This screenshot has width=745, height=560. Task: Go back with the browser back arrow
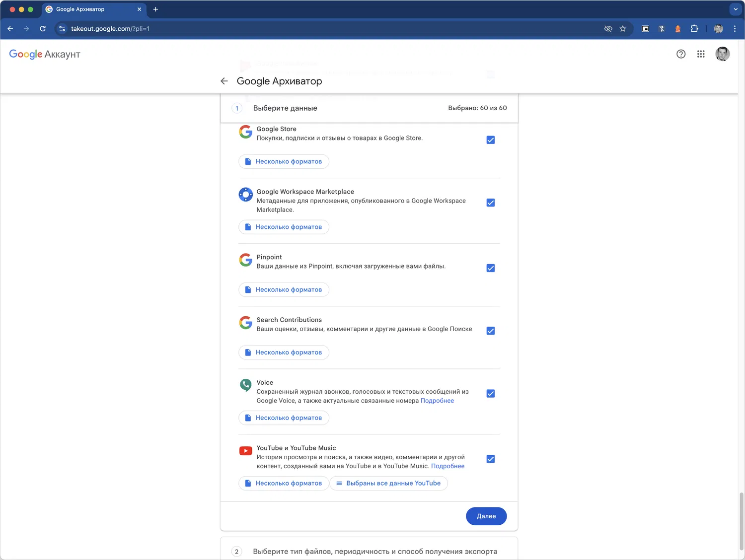pos(10,29)
